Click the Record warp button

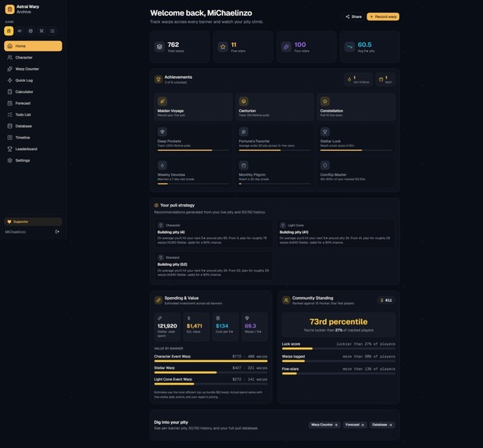coord(383,16)
